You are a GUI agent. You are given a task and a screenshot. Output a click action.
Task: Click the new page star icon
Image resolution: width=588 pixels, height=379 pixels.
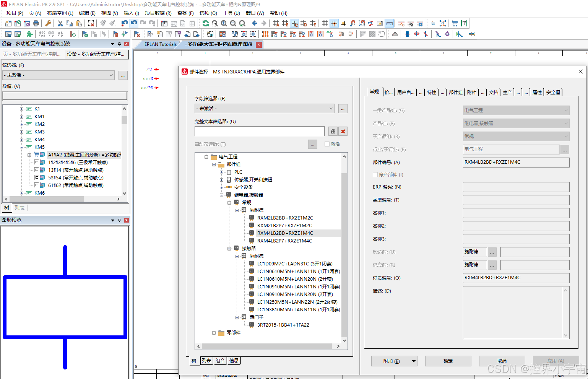click(160, 34)
